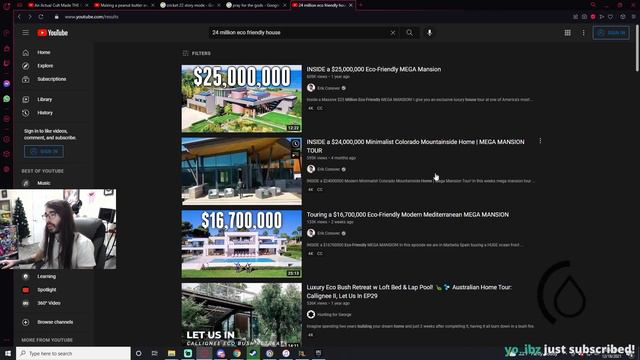Open Subscriptions in the sidebar

tap(52, 79)
